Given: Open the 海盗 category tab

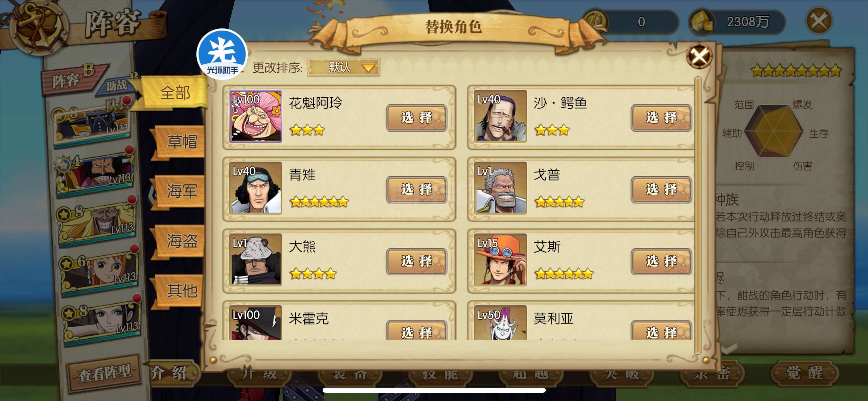Looking at the screenshot, I should [182, 241].
